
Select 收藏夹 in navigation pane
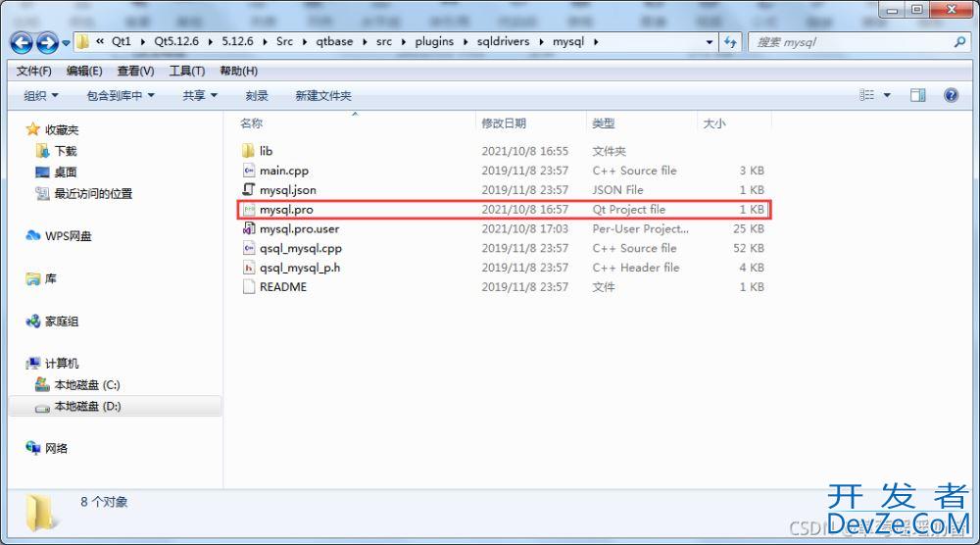click(x=61, y=130)
